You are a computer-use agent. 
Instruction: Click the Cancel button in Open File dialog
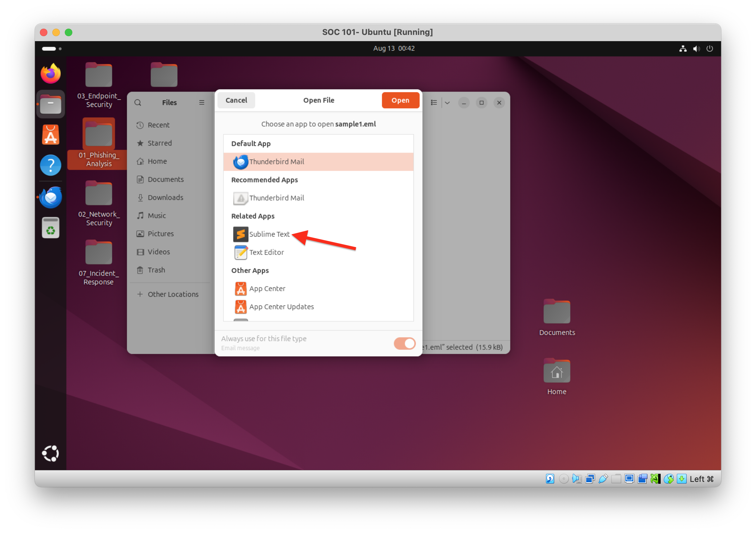(236, 100)
